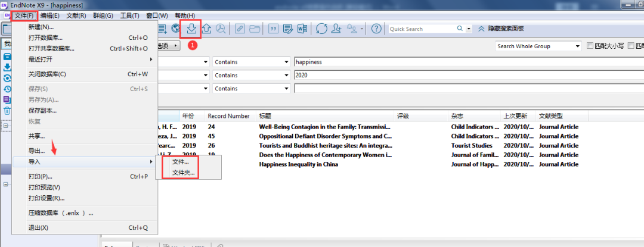Select 打开共享数据库... menu item
This screenshot has width=644, height=247.
click(85, 48)
